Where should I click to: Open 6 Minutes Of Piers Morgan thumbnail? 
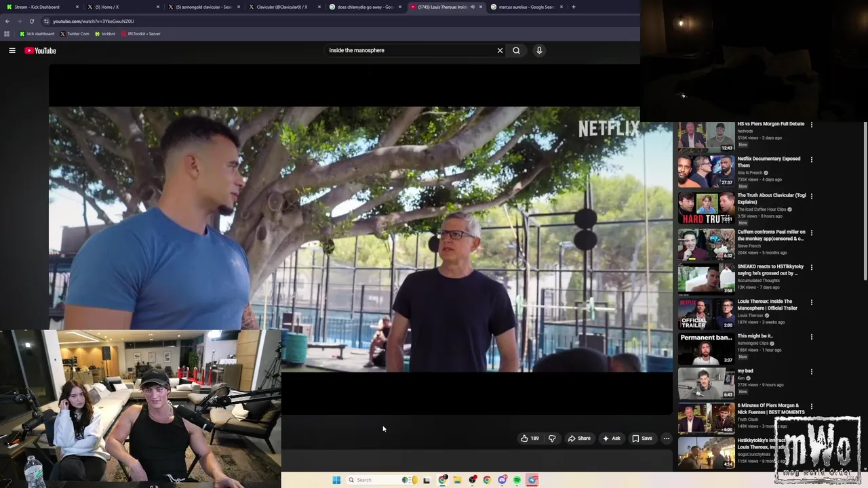(706, 418)
